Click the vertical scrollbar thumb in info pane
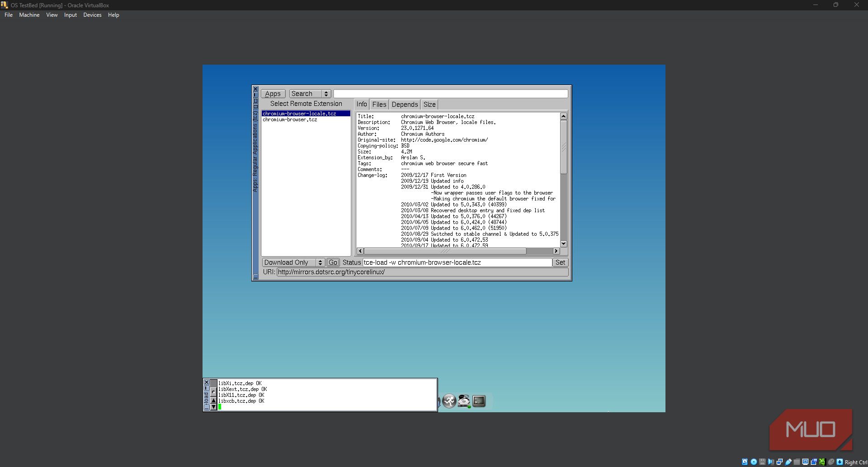868x467 pixels. [563, 147]
